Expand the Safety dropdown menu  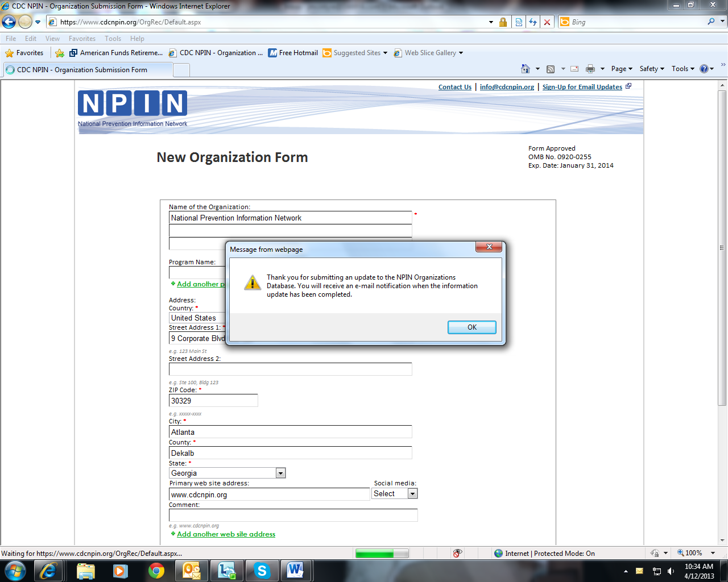(x=652, y=69)
